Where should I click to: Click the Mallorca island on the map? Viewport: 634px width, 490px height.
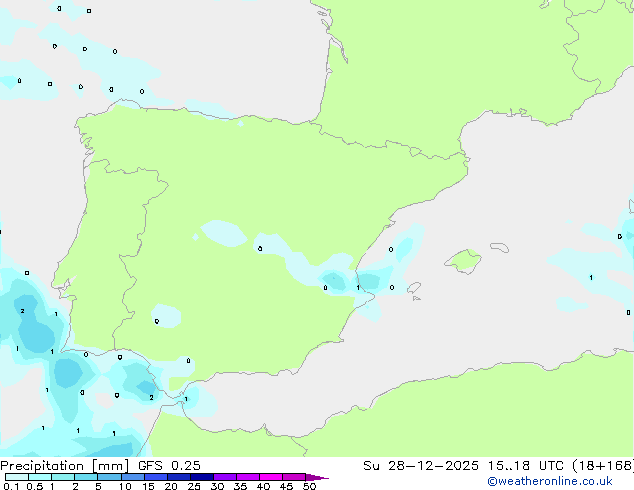pyautogui.click(x=463, y=261)
